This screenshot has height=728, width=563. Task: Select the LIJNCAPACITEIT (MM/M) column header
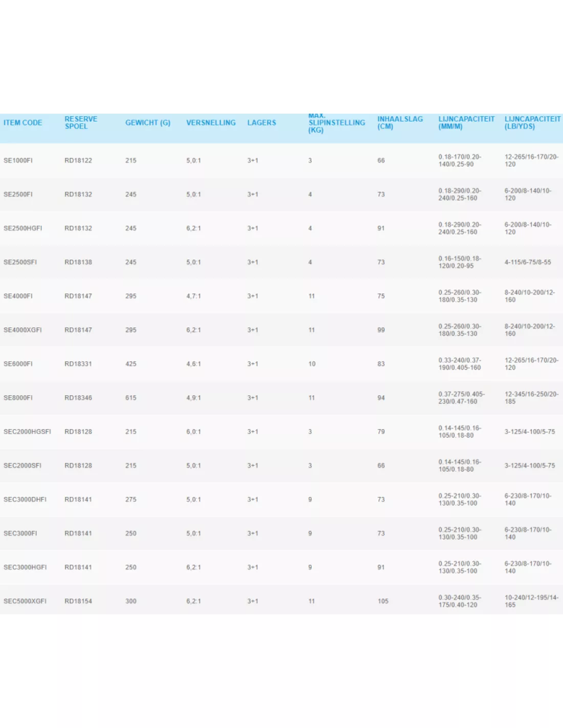pyautogui.click(x=466, y=123)
